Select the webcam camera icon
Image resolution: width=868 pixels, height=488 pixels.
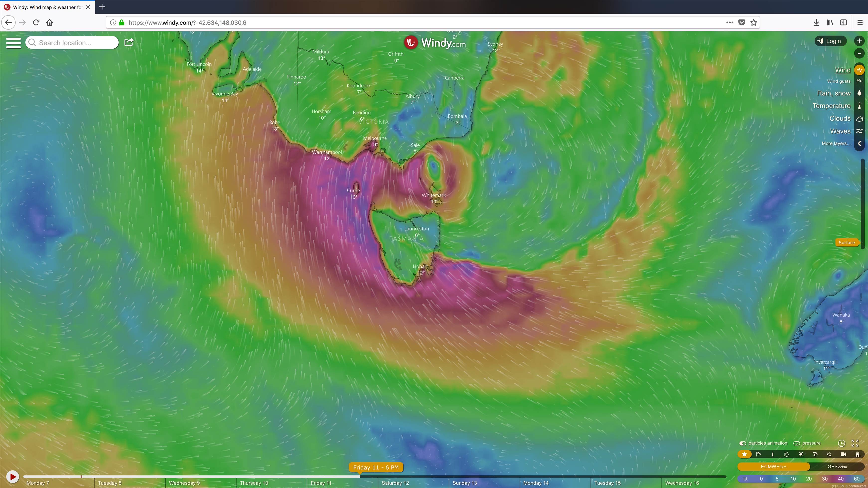(843, 454)
